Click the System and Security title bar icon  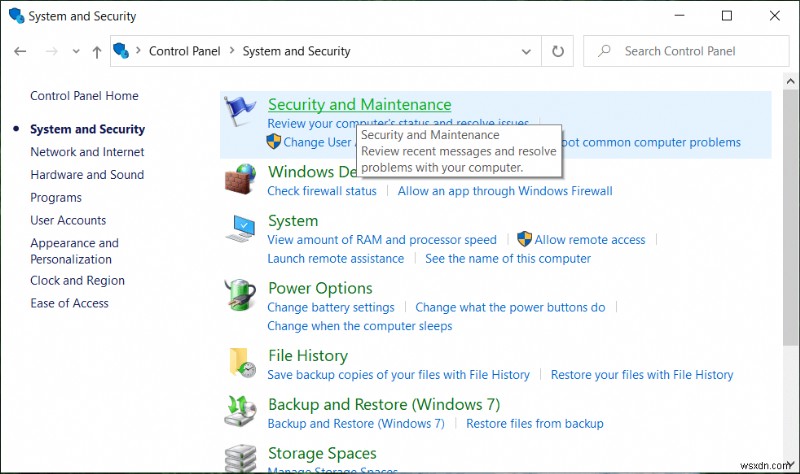point(16,15)
